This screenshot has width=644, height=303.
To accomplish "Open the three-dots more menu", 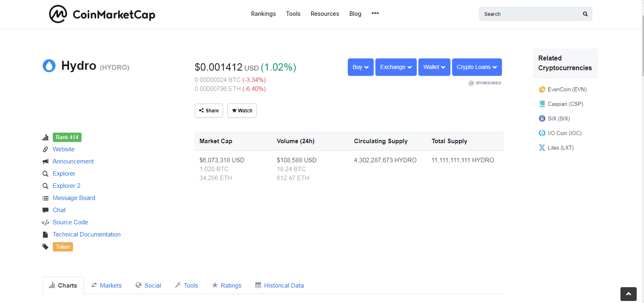I will pos(375,13).
